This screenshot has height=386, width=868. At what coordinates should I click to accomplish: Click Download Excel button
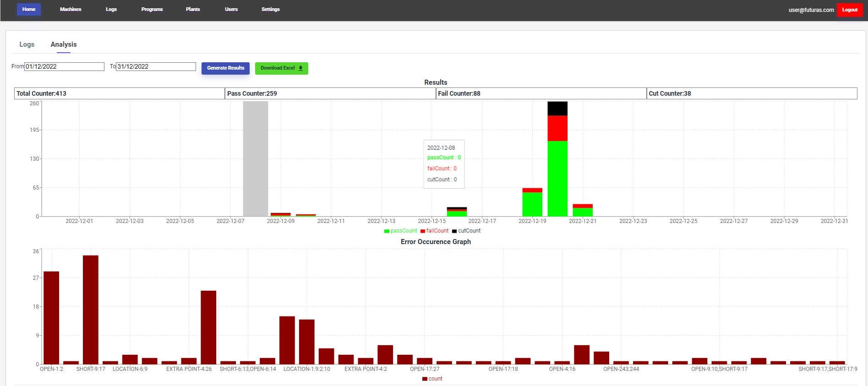(281, 68)
